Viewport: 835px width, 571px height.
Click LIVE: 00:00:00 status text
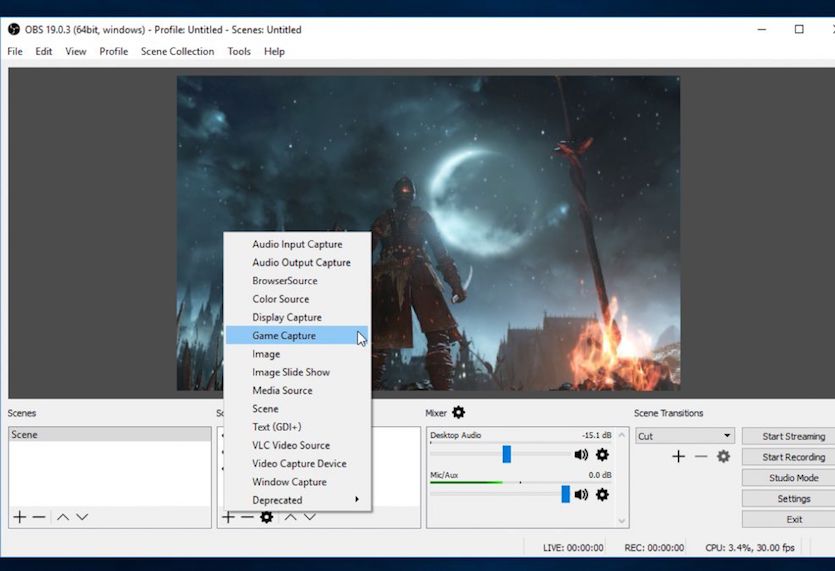point(573,548)
